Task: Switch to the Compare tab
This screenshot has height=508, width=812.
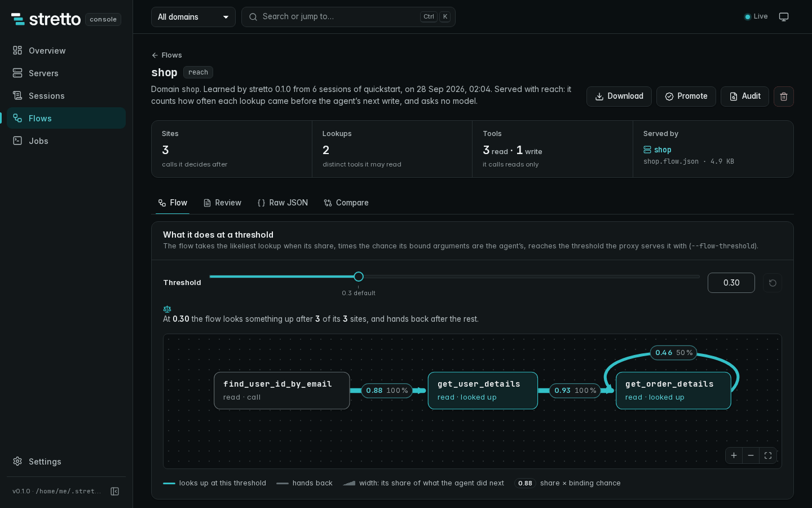Action: [346, 203]
